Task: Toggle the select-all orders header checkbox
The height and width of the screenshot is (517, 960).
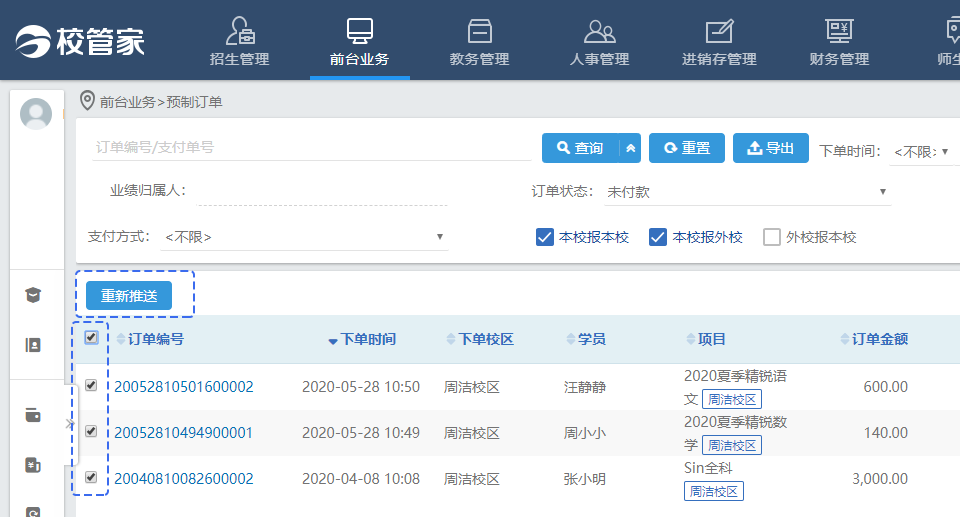Action: click(91, 338)
